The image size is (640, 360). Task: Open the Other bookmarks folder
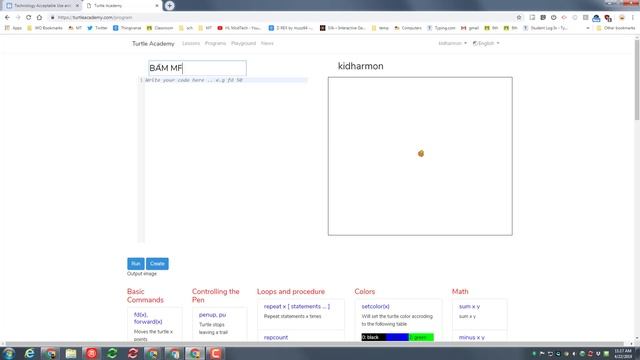point(616,28)
